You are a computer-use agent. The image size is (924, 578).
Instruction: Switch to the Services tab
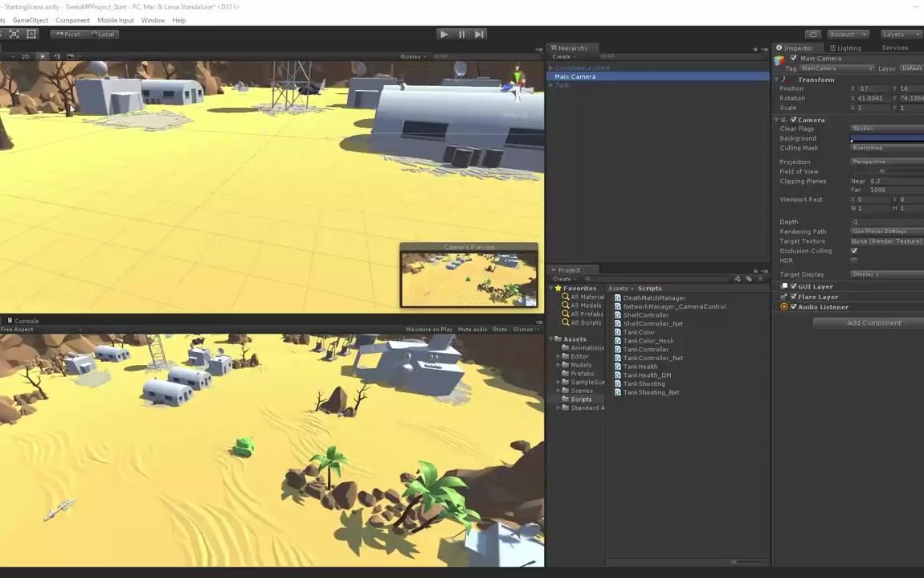point(895,48)
